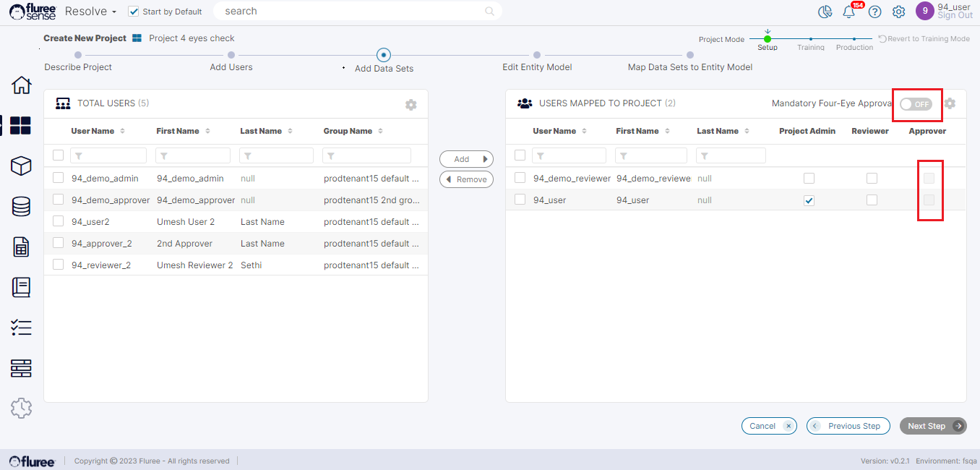The height and width of the screenshot is (470, 980).
Task: Click the notifications bell icon
Action: tap(849, 12)
